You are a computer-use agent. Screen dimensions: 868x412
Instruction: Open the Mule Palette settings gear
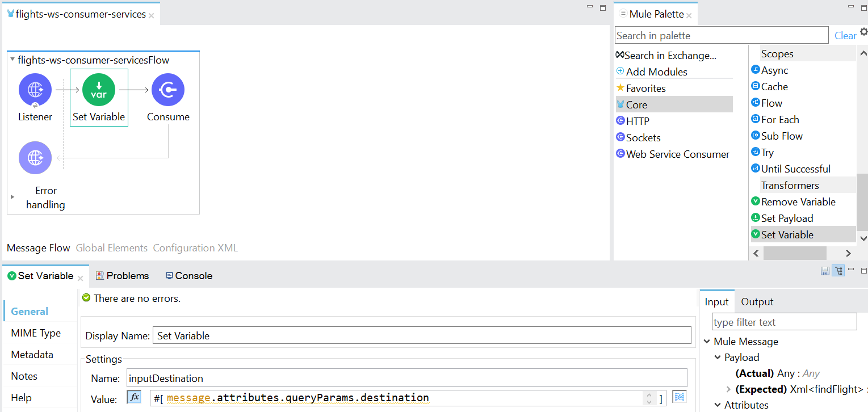[865, 32]
